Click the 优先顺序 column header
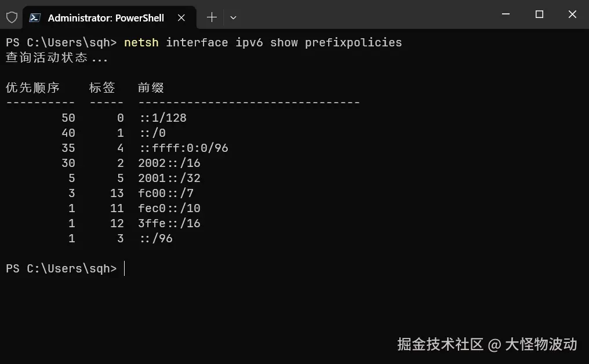This screenshot has height=364, width=589. coord(33,88)
